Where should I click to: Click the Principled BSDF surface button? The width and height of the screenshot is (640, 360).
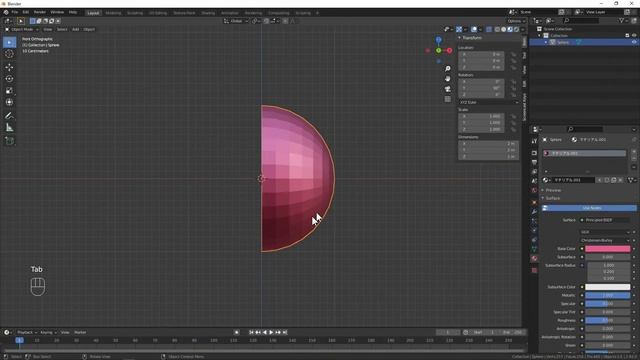(605, 220)
